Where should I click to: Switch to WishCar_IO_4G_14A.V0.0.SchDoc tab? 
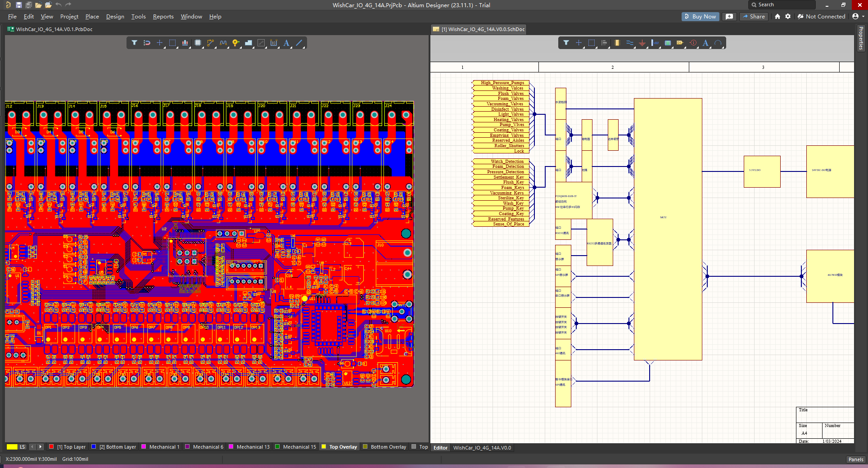[x=482, y=29]
